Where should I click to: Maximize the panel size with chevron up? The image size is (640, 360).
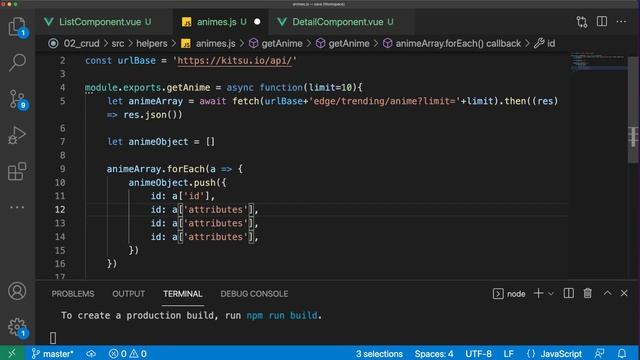point(607,293)
